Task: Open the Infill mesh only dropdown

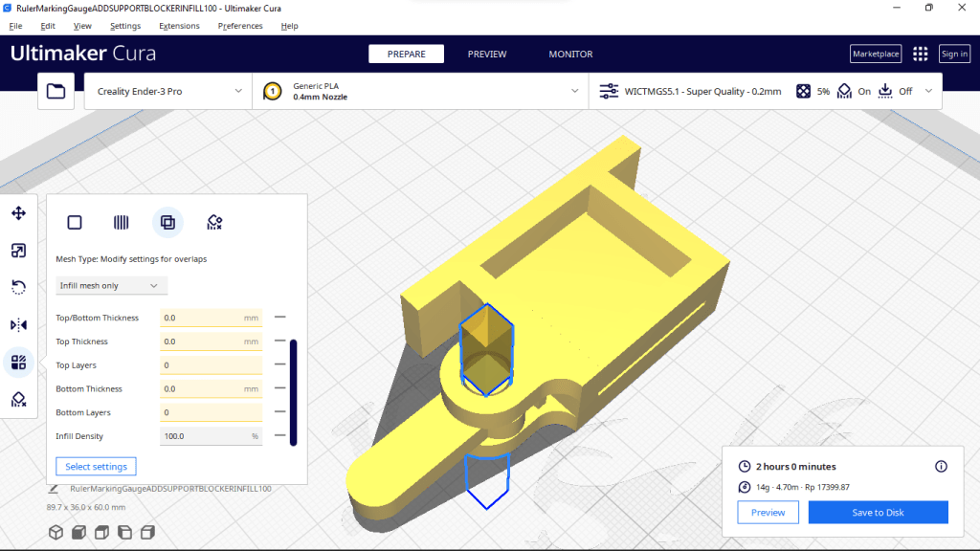Action: tap(111, 285)
